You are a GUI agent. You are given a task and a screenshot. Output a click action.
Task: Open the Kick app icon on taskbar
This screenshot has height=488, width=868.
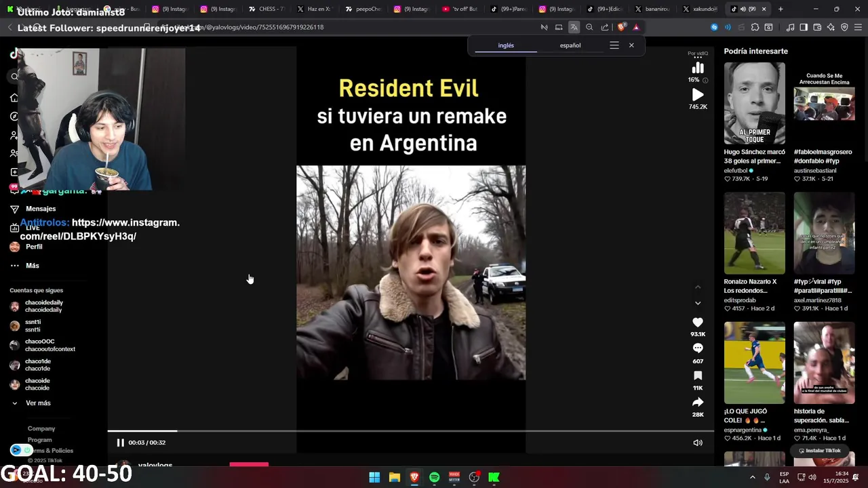point(494,477)
